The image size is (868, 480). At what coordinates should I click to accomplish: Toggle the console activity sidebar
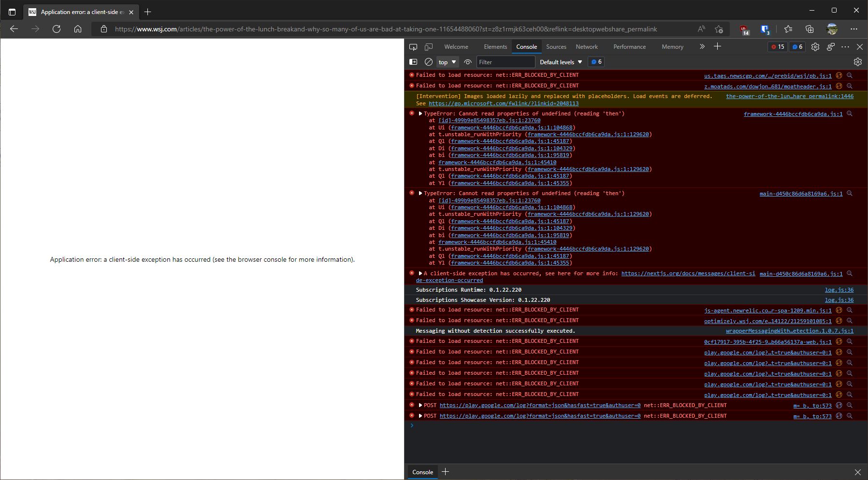pyautogui.click(x=414, y=62)
